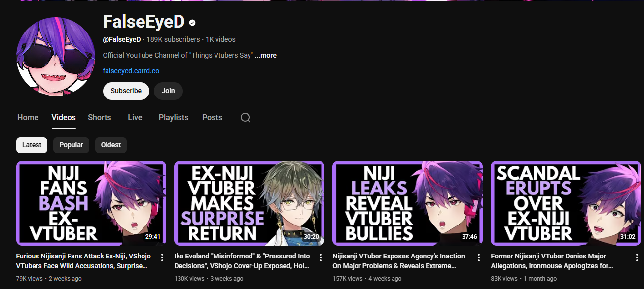This screenshot has width=644, height=289.
Task: Open the Playlists tab
Action: point(174,117)
